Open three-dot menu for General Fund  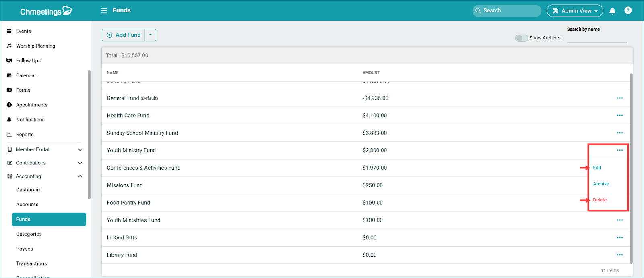click(x=619, y=98)
